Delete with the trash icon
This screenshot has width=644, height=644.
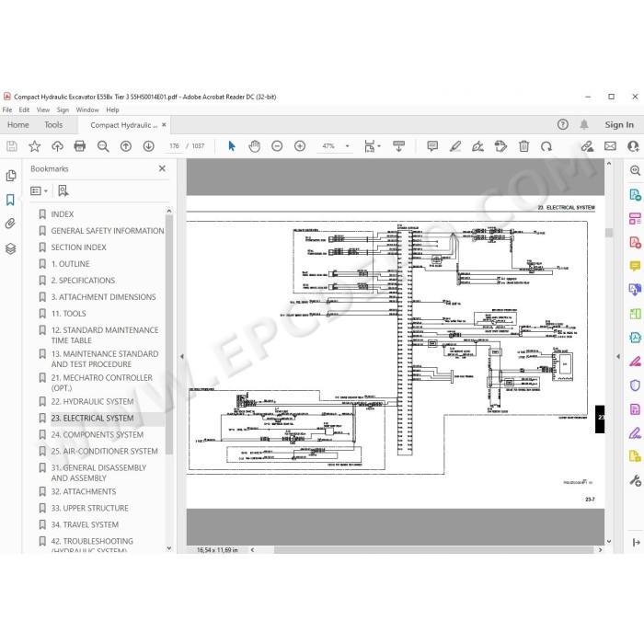[523, 146]
